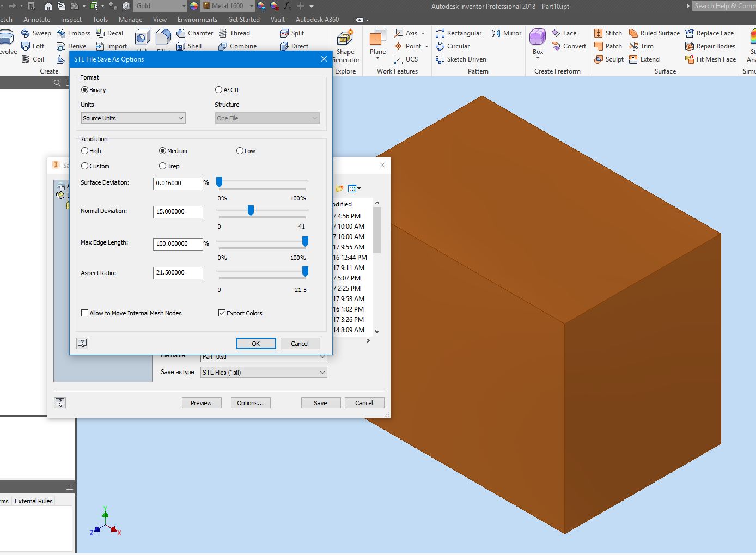Click the Normal Deviation slider handle
Screen dimensions: 756x555
pyautogui.click(x=251, y=210)
